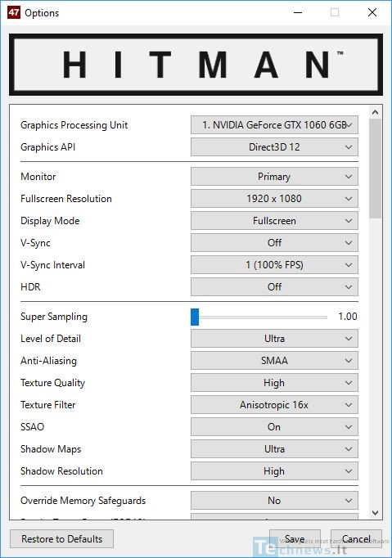The image size is (392, 558).
Task: Click Restore to Defaults button
Action: [x=62, y=539]
